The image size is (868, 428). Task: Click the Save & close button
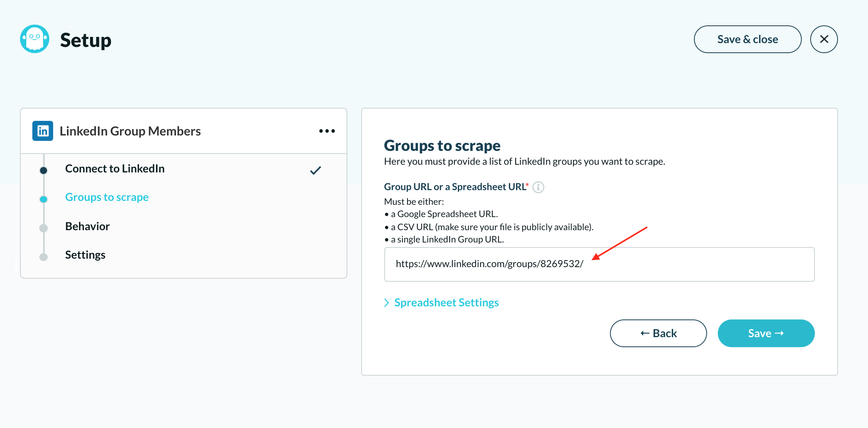coord(747,39)
